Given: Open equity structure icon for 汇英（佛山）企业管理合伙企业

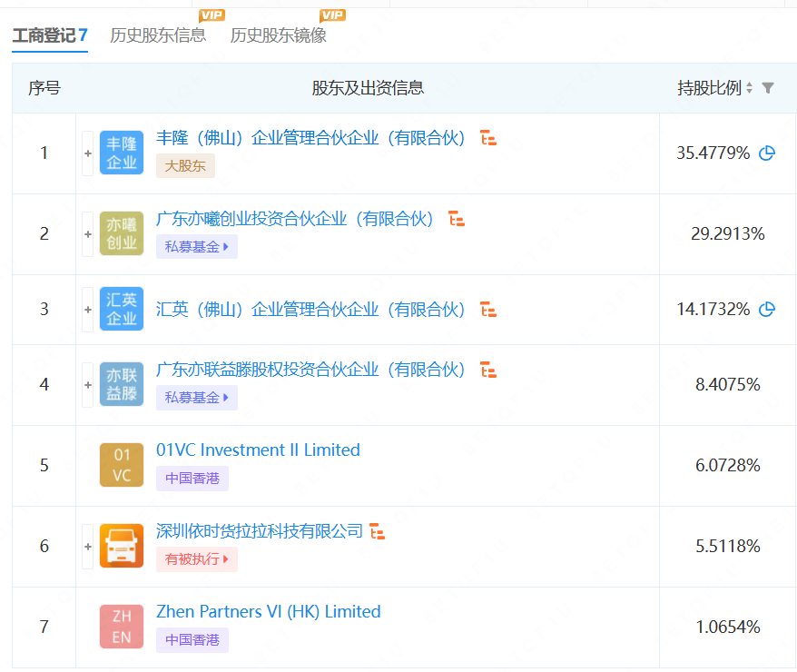Looking at the screenshot, I should (x=488, y=309).
